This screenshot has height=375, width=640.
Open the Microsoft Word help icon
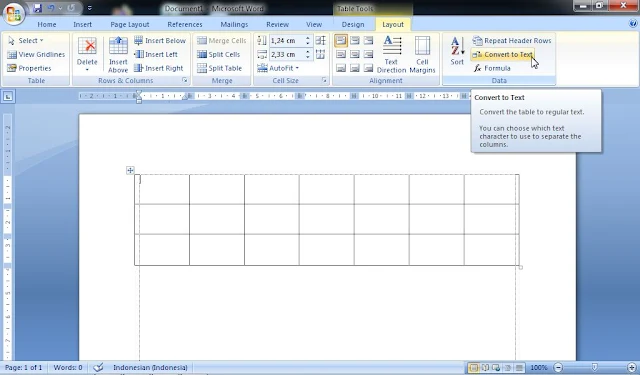coord(633,24)
